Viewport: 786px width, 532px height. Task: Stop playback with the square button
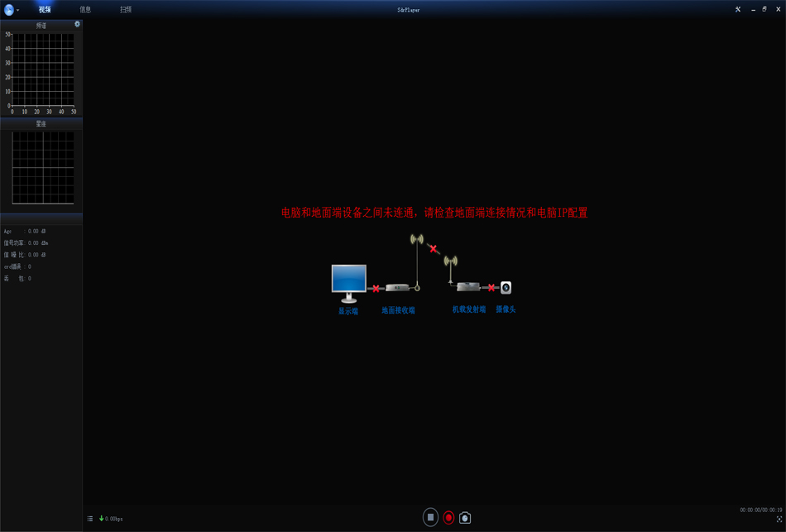430,517
